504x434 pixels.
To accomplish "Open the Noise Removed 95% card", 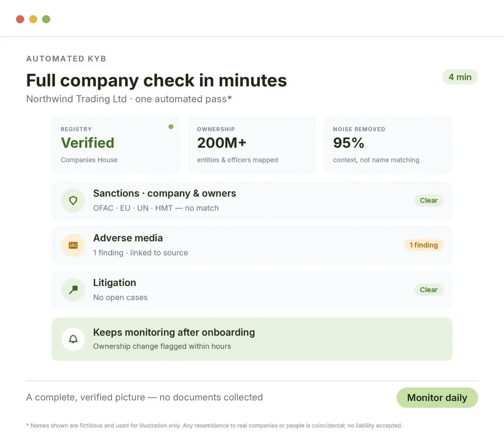I will coord(388,145).
